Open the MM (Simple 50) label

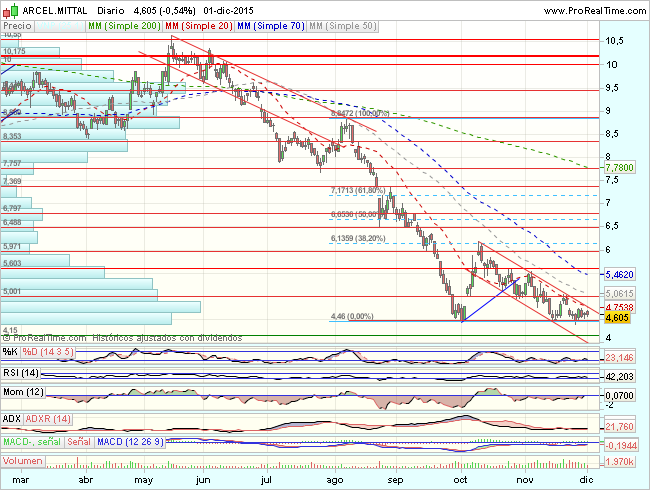pos(343,26)
